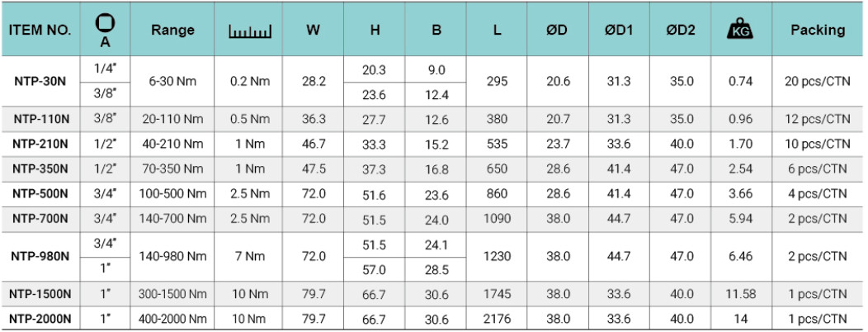Click the NTP-980N item cell
The image size is (868, 332).
(x=41, y=256)
